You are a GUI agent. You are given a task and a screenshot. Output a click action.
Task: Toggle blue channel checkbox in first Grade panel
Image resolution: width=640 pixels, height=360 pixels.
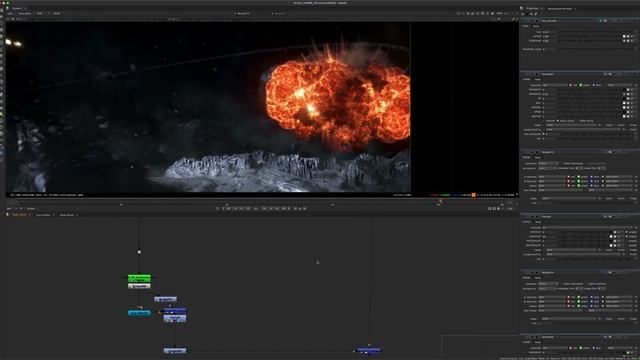593,85
